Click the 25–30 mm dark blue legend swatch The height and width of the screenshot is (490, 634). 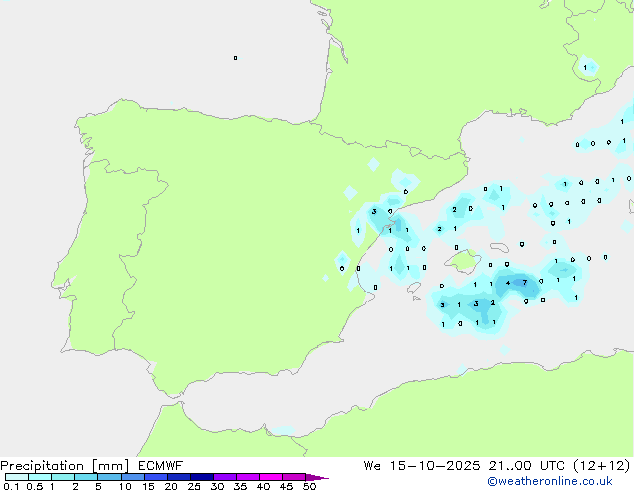pos(202,477)
